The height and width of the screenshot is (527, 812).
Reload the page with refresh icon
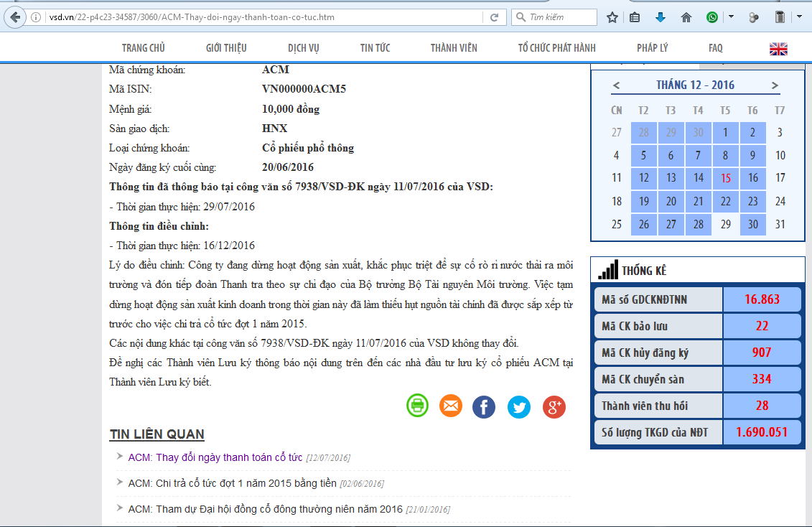pos(495,17)
